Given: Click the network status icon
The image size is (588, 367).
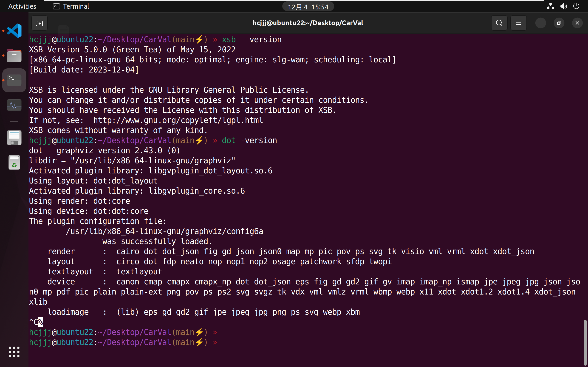Looking at the screenshot, I should click(x=550, y=6).
